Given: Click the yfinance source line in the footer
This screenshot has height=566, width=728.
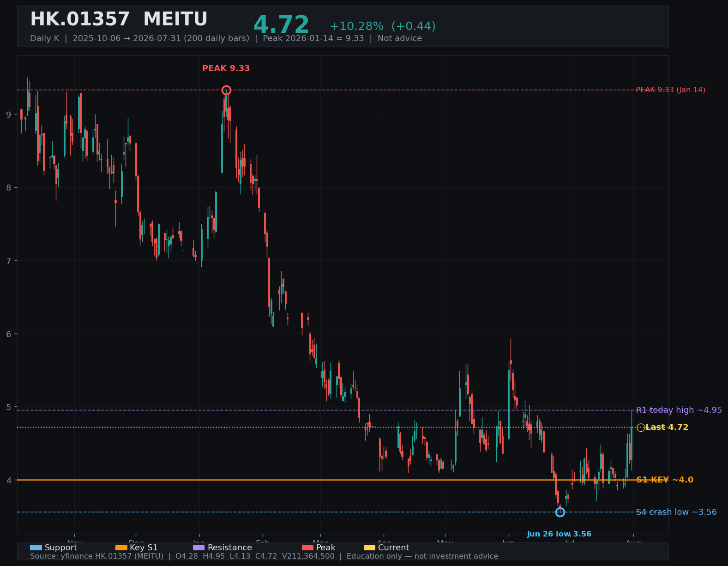Looking at the screenshot, I should (264, 556).
